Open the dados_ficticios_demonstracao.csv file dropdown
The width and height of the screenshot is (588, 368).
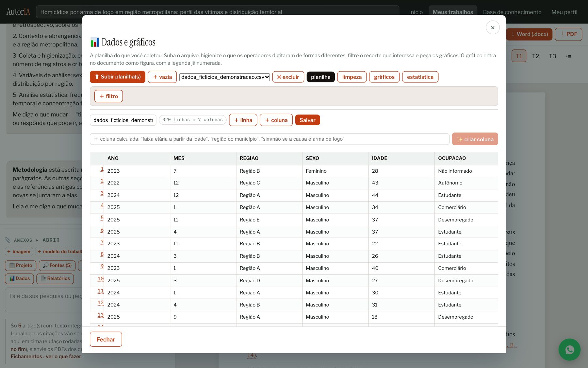[224, 77]
